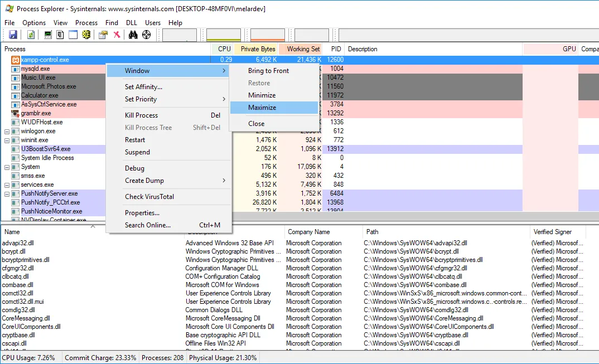Click the crosshair Find Window's Process icon

146,35
